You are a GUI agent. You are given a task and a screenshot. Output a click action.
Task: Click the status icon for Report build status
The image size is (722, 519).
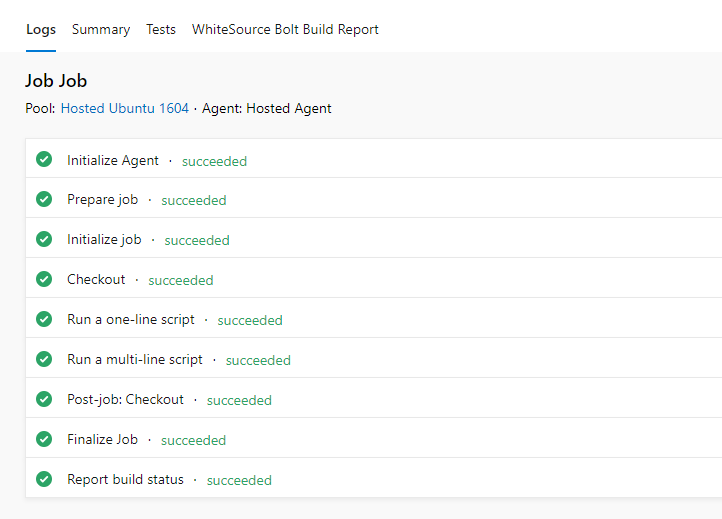[44, 479]
